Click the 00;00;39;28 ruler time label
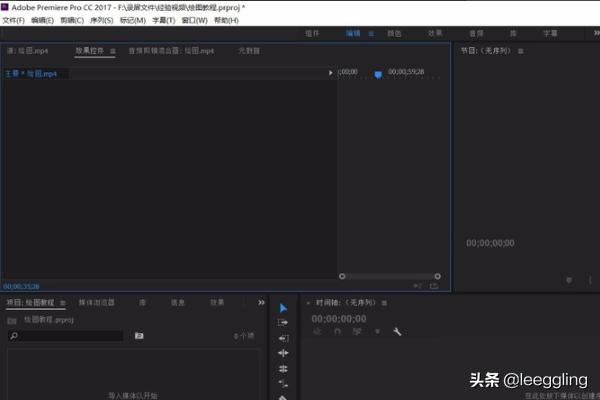Viewport: 600px width, 400px height. point(406,72)
